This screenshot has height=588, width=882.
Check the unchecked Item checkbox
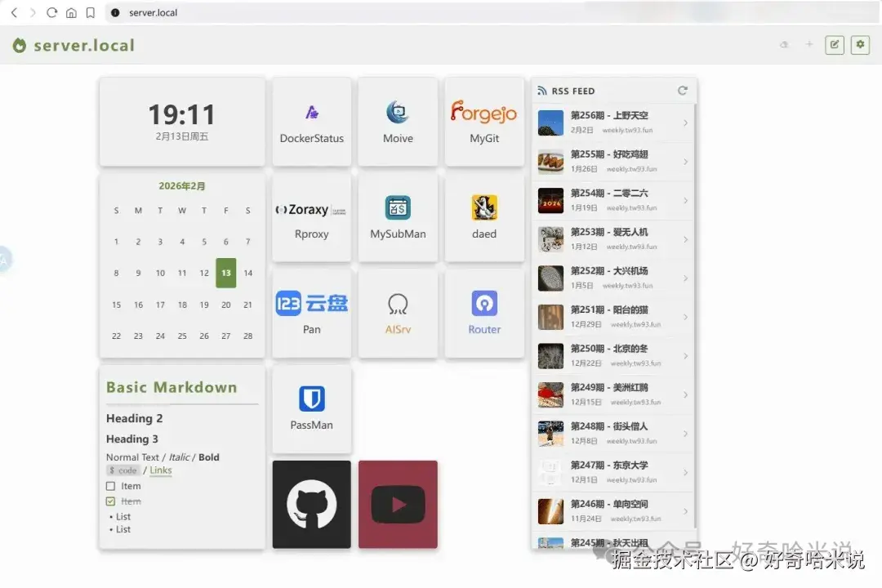click(x=111, y=486)
